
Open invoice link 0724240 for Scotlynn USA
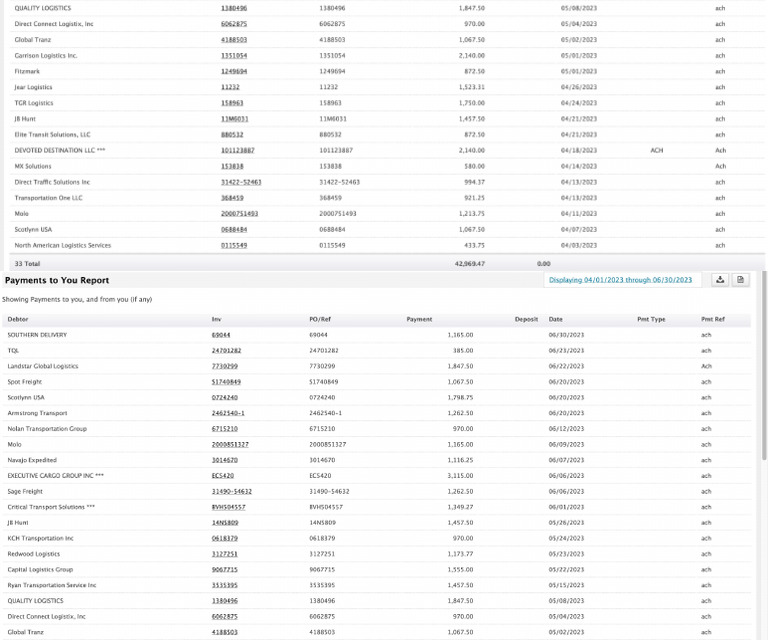click(224, 398)
